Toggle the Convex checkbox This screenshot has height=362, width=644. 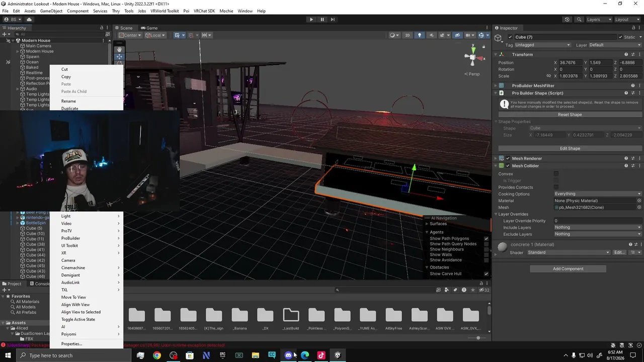[556, 174]
